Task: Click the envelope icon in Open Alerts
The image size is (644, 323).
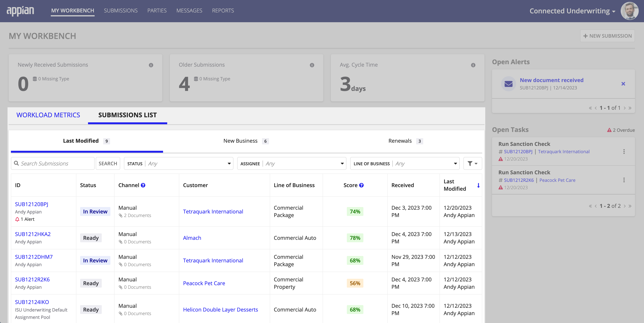Action: pyautogui.click(x=509, y=84)
